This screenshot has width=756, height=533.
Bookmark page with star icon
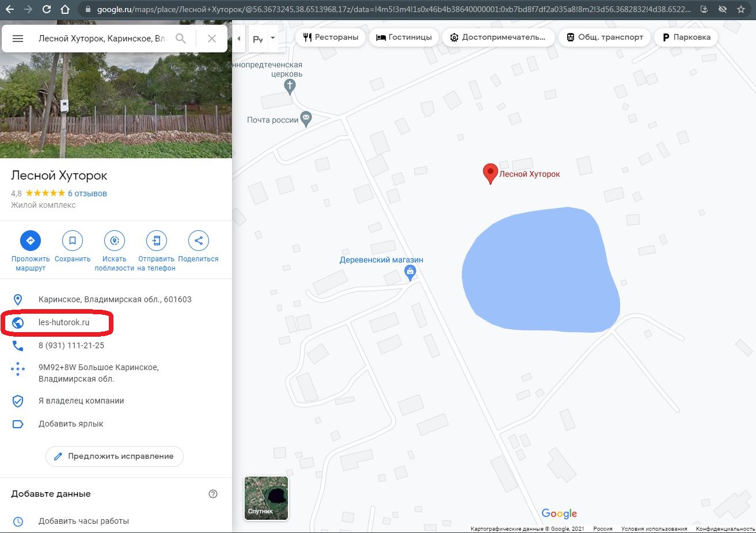741,9
